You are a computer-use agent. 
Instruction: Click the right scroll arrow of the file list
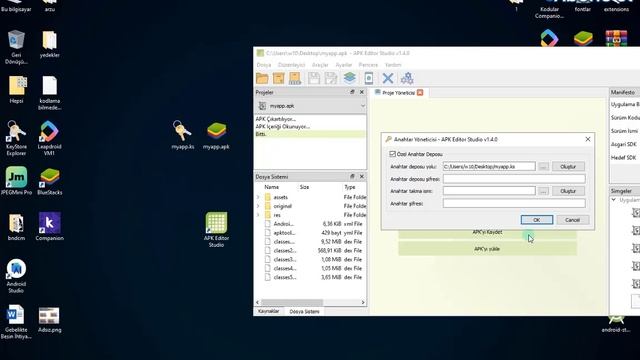pyautogui.click(x=363, y=302)
